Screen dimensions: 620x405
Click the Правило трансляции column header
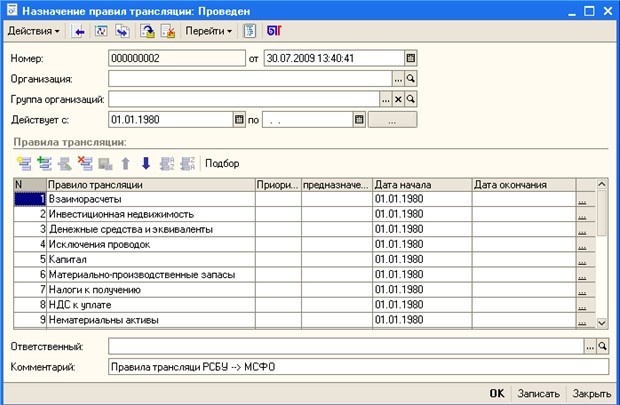[x=151, y=185]
